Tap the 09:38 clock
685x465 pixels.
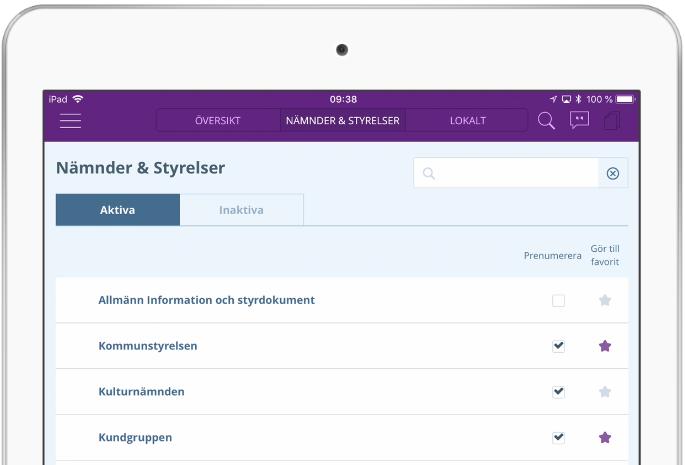(343, 99)
